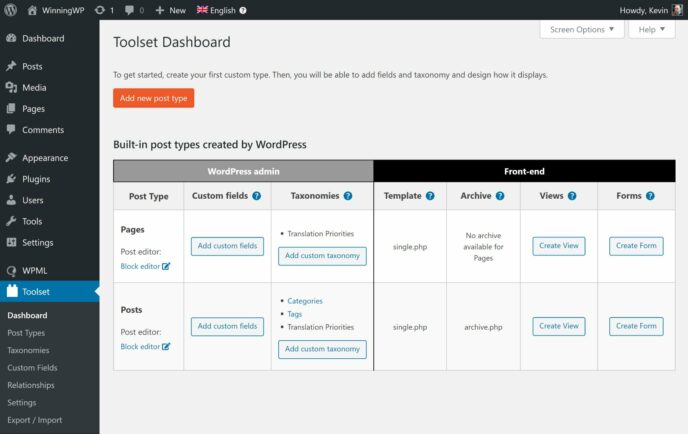This screenshot has width=688, height=434.
Task: Expand the Screen Options dropdown
Action: [584, 30]
